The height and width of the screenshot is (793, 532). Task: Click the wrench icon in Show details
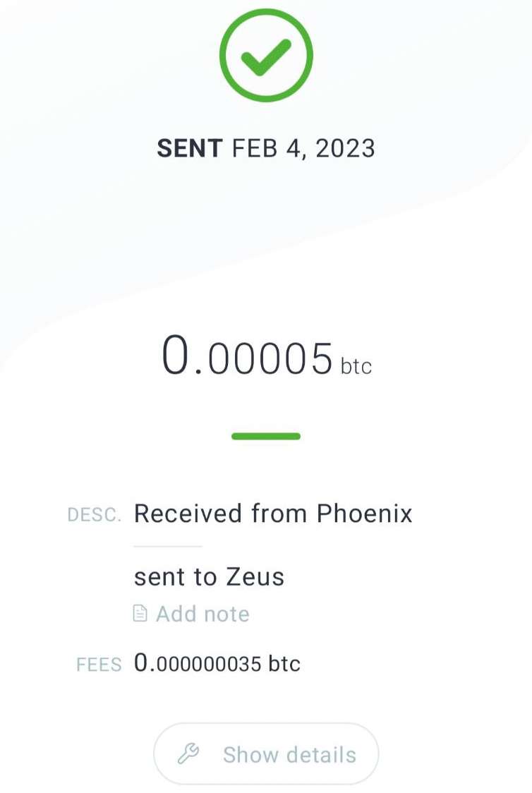(x=188, y=754)
